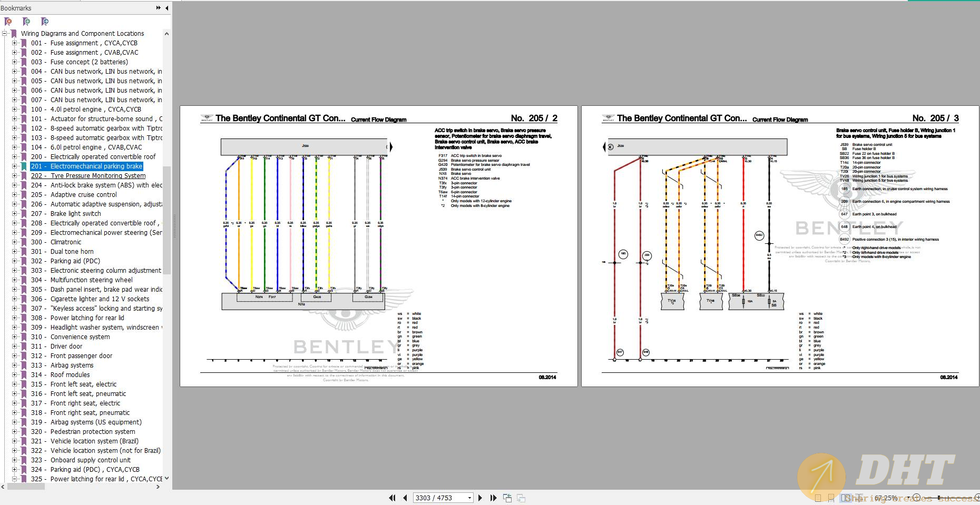Image resolution: width=980 pixels, height=505 pixels.
Task: Open bookmark 104 - 6.0l petrol engine
Action: pos(86,147)
